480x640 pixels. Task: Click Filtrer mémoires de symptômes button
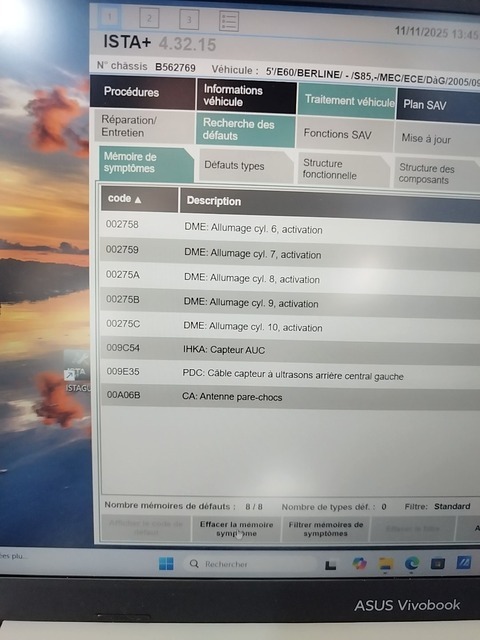(326, 529)
